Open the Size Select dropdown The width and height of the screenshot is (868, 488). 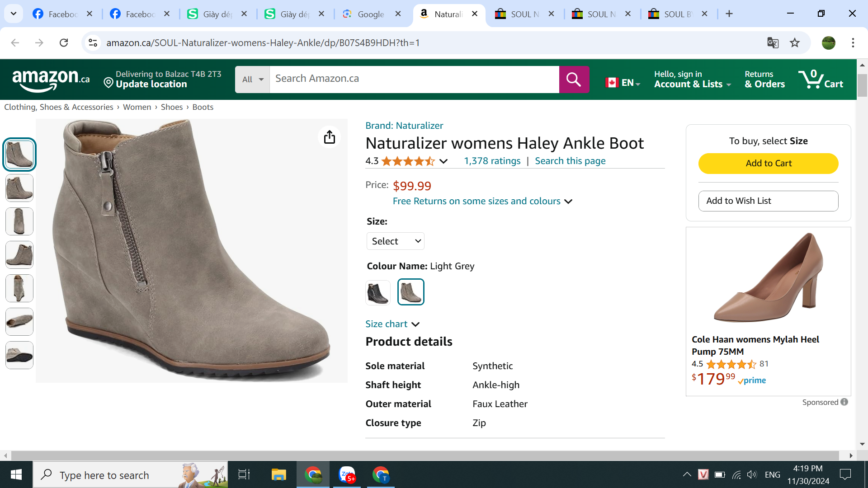point(395,241)
